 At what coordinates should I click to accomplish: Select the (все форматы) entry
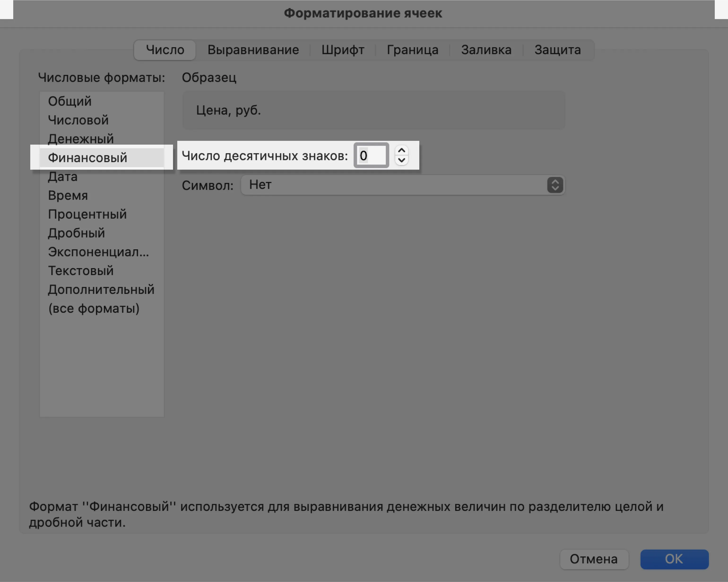(x=94, y=309)
